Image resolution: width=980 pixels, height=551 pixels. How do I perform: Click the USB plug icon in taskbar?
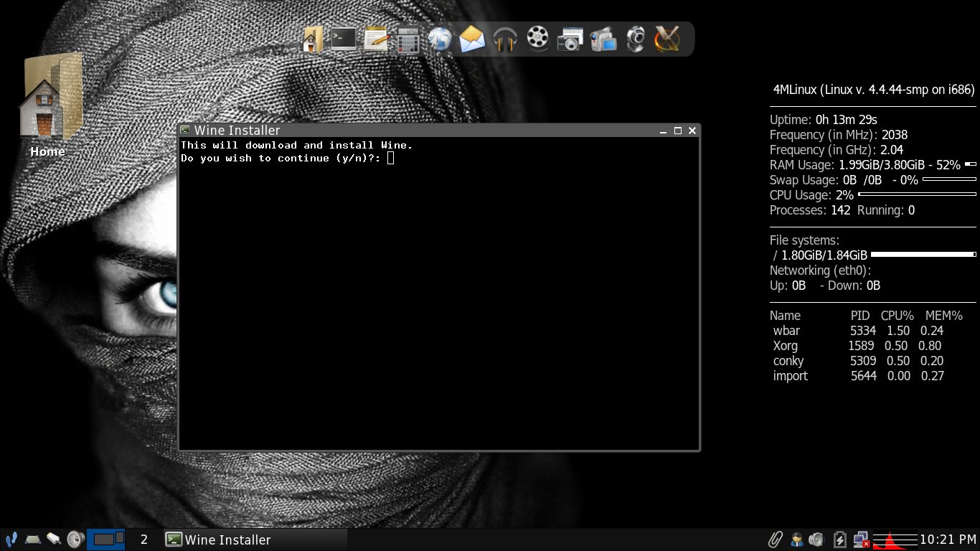click(x=54, y=540)
